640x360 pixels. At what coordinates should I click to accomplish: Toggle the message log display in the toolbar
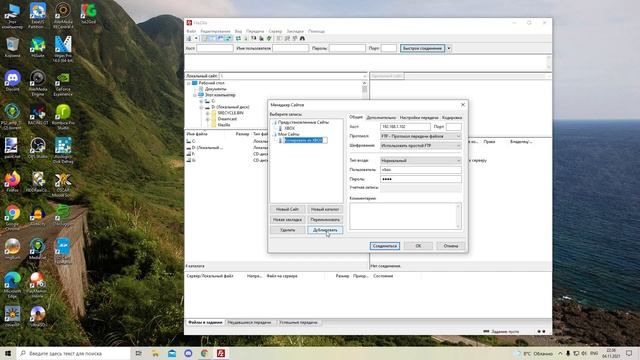[x=205, y=38]
